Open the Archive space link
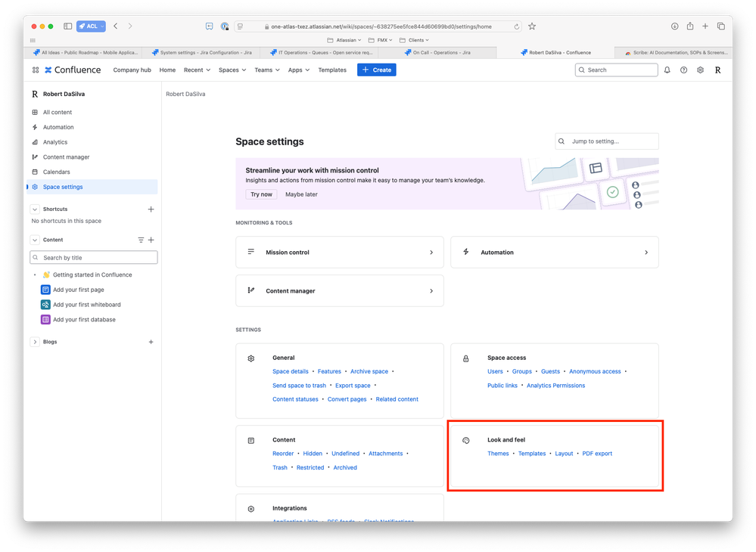The image size is (756, 552). pyautogui.click(x=369, y=371)
